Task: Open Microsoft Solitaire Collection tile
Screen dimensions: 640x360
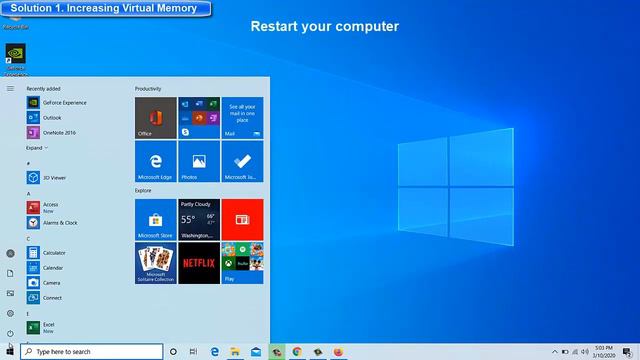Action: click(x=156, y=263)
